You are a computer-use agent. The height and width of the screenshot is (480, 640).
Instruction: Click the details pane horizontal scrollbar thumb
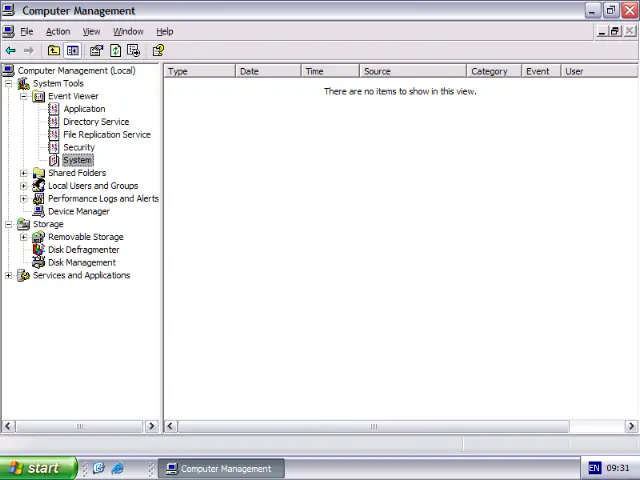(373, 426)
